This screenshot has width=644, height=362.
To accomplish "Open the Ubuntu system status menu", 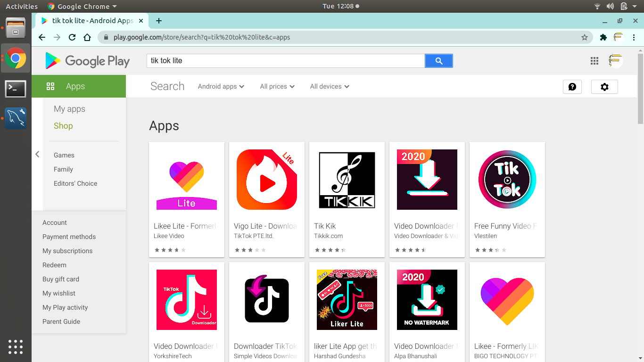I will 617,7.
